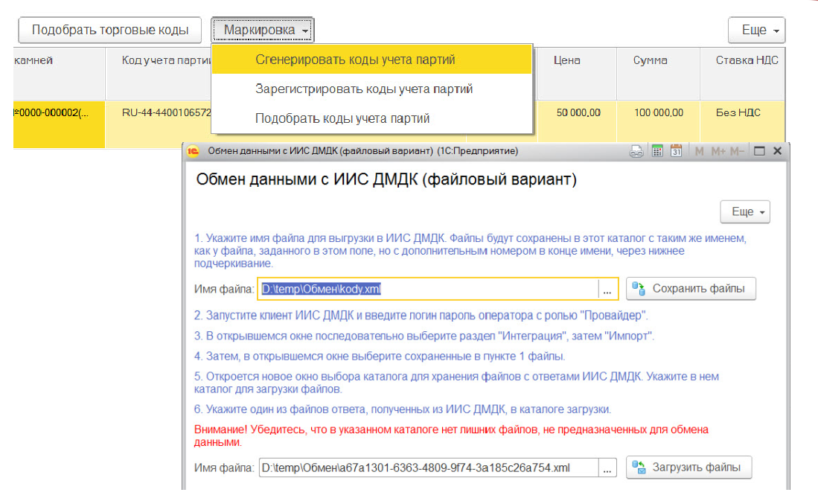Viewport: 818px width, 504px height.
Task: Click the print preview icon in the title bar
Action: [x=636, y=151]
